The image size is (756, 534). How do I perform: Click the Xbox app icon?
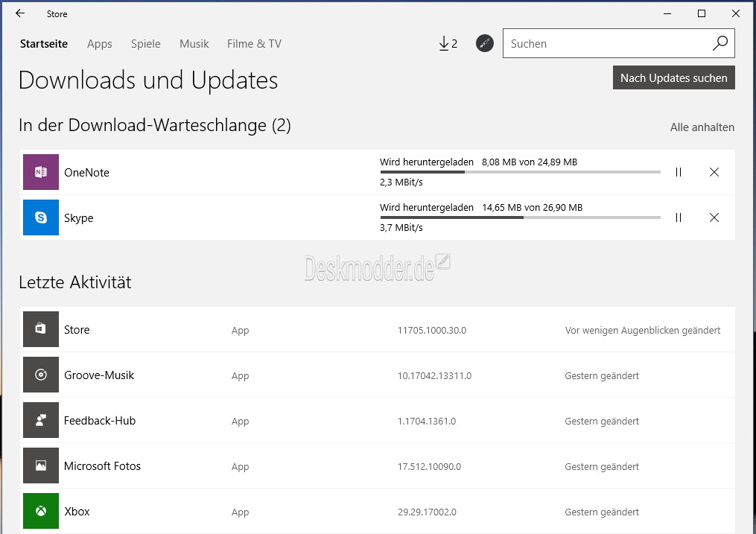click(x=41, y=511)
